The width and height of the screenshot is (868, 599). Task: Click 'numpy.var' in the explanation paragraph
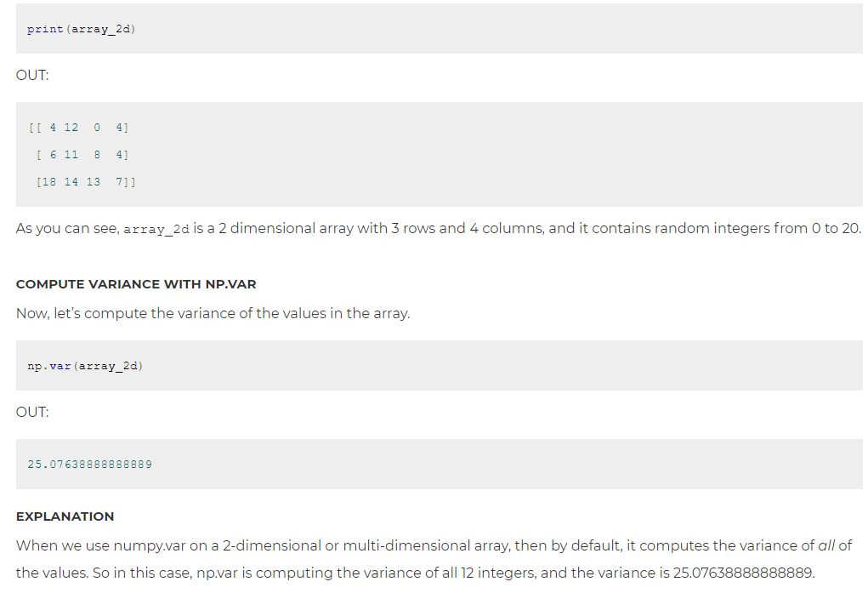150,545
